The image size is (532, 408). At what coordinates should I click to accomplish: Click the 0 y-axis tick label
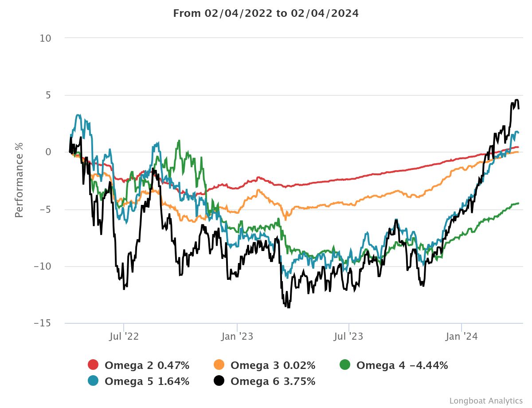(x=49, y=152)
